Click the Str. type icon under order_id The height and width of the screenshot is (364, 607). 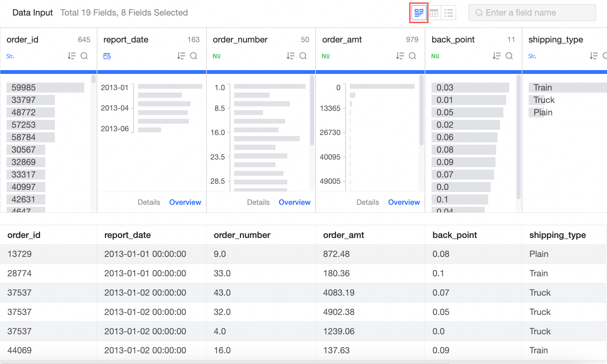[10, 56]
